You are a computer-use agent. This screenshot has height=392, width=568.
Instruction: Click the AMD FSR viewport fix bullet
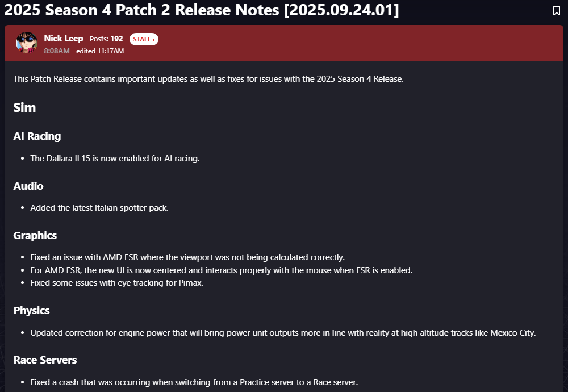click(x=187, y=257)
